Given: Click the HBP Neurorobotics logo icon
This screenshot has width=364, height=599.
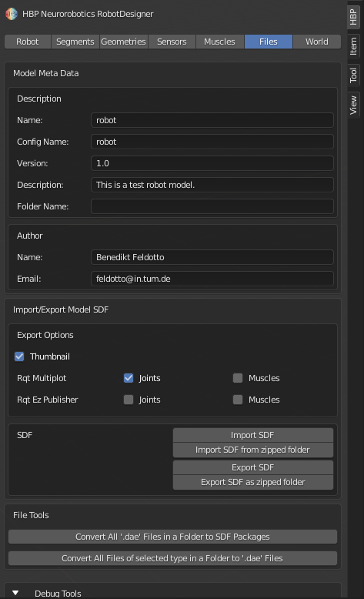Looking at the screenshot, I should (x=12, y=14).
